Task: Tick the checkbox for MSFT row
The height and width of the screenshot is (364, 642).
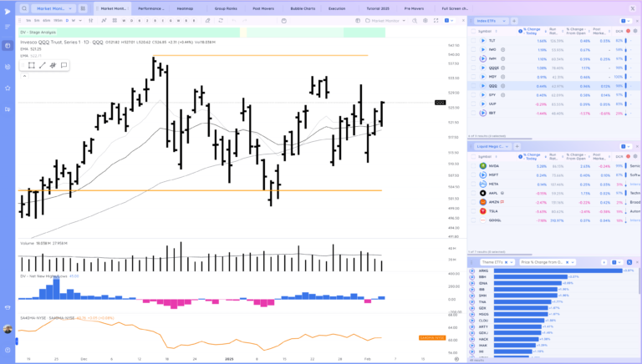Action: [x=473, y=175]
